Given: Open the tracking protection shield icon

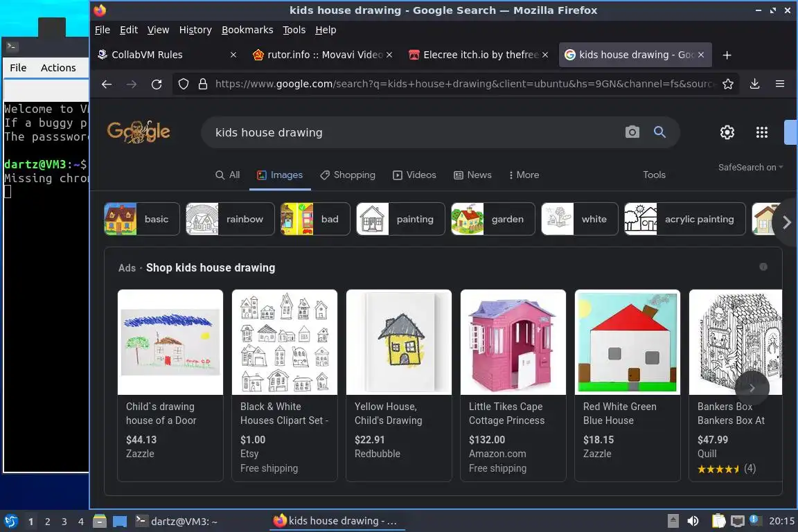Looking at the screenshot, I should tap(183, 84).
